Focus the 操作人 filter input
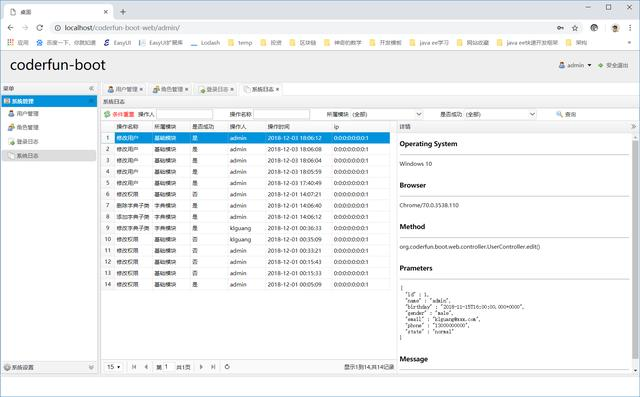 [184, 114]
